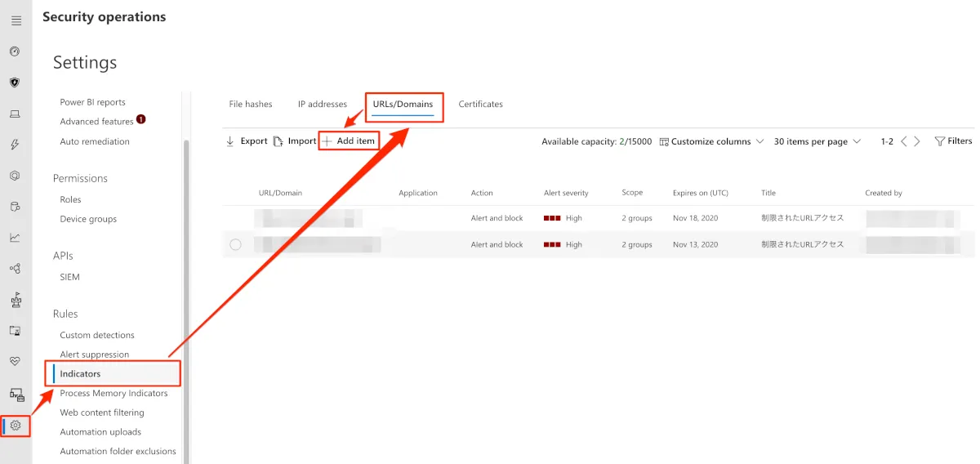Click the Filters button
The width and height of the screenshot is (980, 464).
pyautogui.click(x=953, y=141)
